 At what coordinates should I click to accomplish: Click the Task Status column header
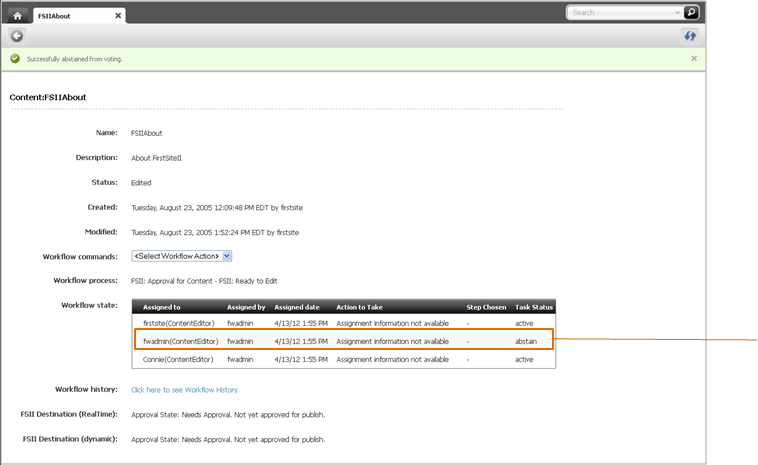coord(534,307)
